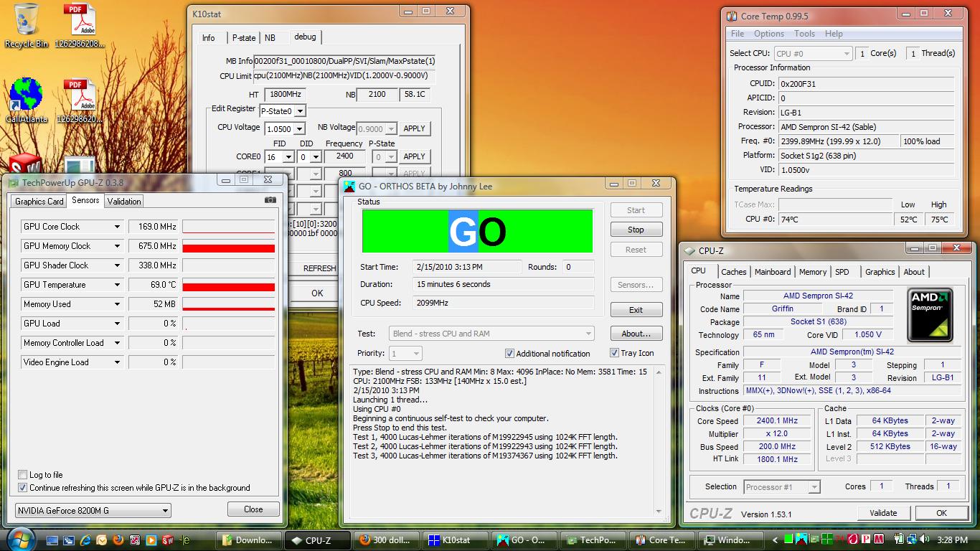Click the GPU Temperature sensor graph
Screen dimensions: 980x551
(x=229, y=285)
